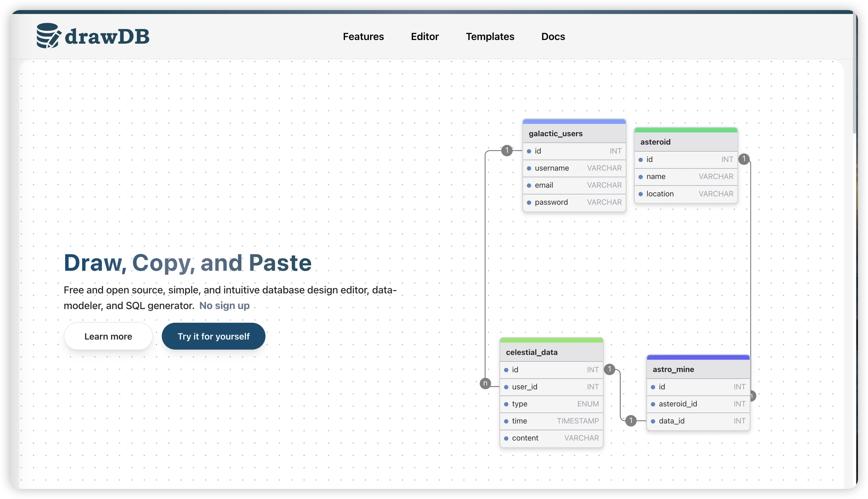Open the Features menu item
The image size is (868, 499).
pyautogui.click(x=363, y=36)
